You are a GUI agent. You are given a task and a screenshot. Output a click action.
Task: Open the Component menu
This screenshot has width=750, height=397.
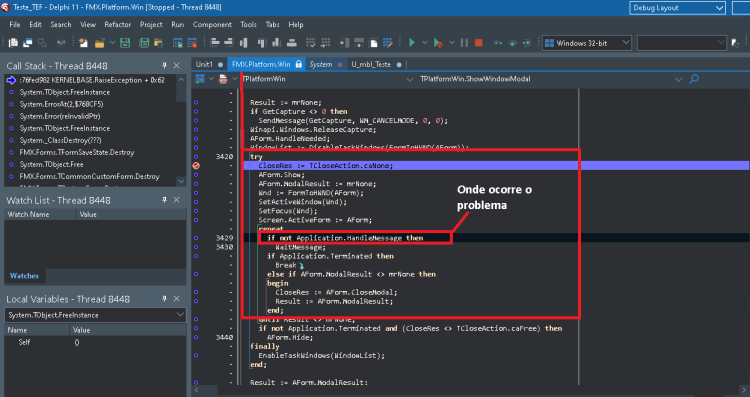212,24
